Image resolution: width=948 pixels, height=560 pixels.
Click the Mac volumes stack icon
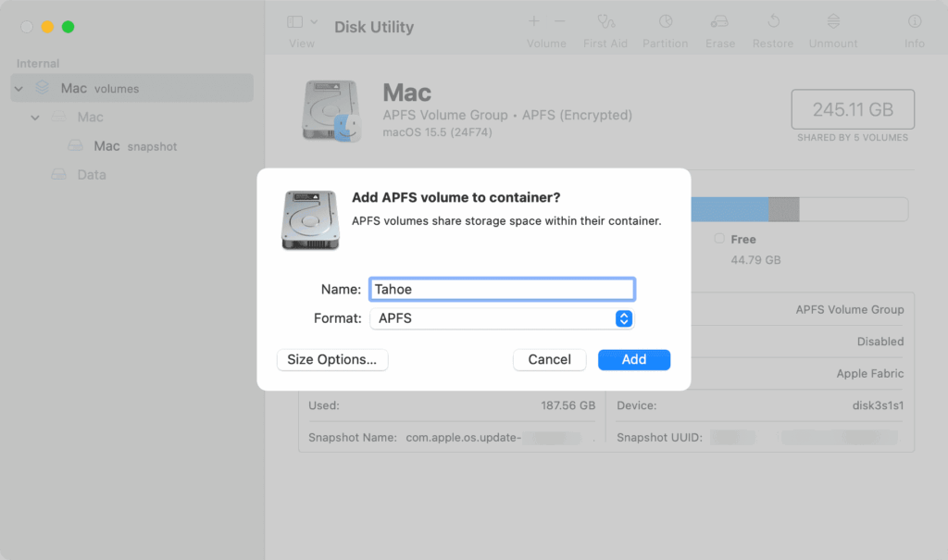[x=42, y=88]
